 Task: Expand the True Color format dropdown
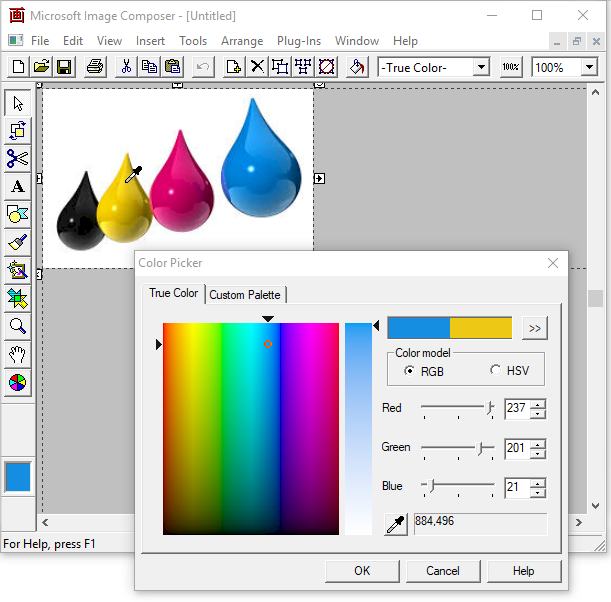click(481, 67)
